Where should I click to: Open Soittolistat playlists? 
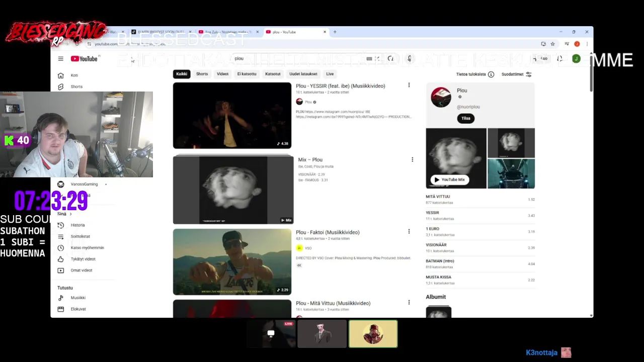(80, 236)
